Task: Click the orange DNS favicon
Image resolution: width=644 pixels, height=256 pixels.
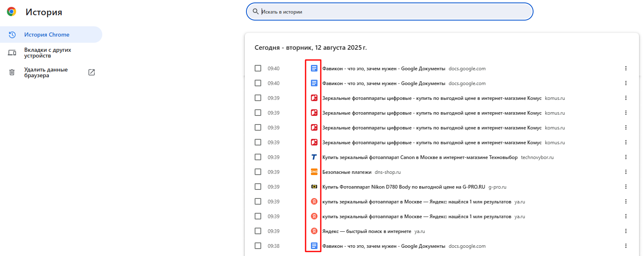Action: point(314,172)
